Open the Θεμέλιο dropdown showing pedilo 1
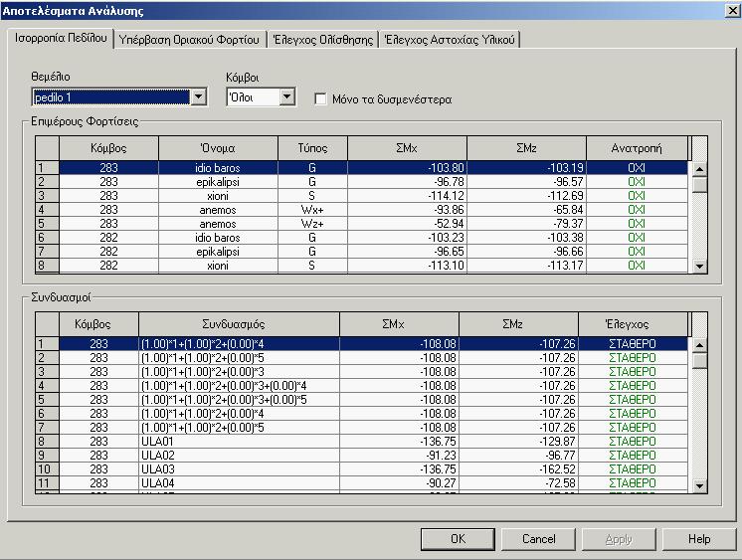 click(199, 97)
